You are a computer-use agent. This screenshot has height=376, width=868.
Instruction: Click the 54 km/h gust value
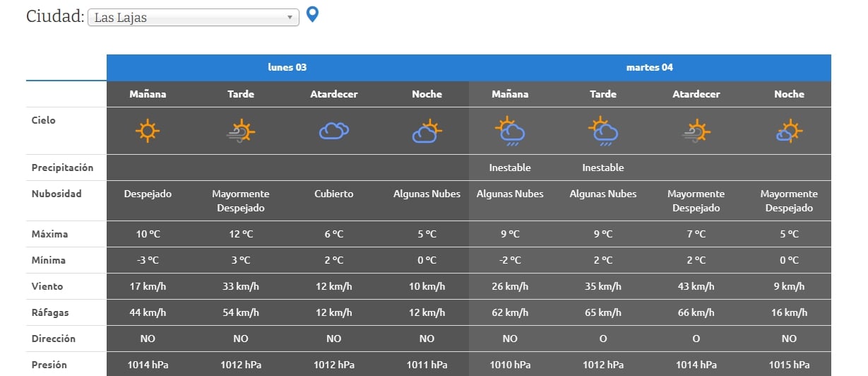click(x=241, y=312)
